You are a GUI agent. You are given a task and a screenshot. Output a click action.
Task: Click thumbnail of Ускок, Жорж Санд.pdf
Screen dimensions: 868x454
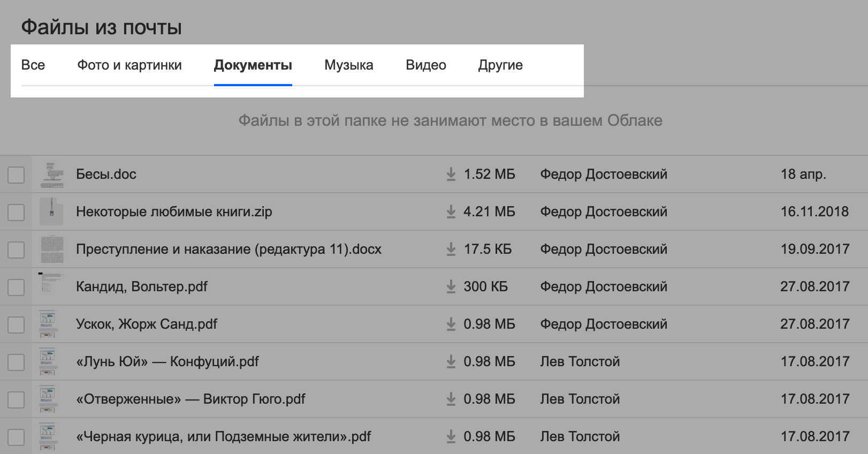tap(48, 324)
